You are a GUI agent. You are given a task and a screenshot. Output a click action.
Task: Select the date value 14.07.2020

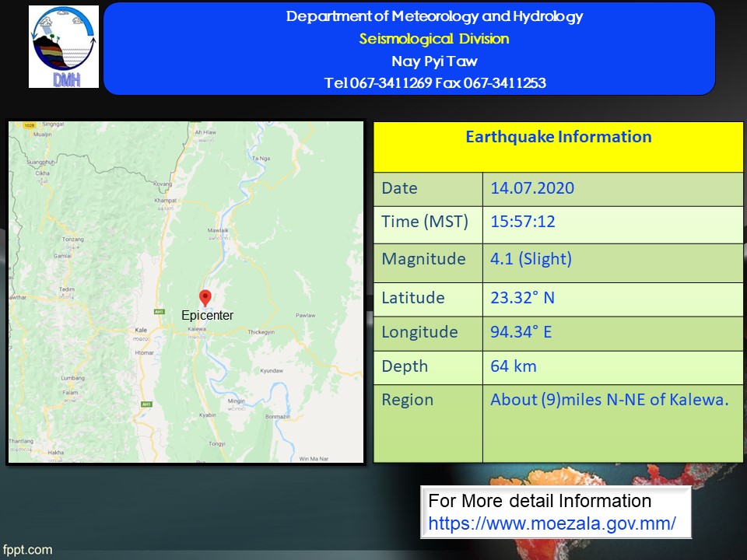tap(532, 188)
